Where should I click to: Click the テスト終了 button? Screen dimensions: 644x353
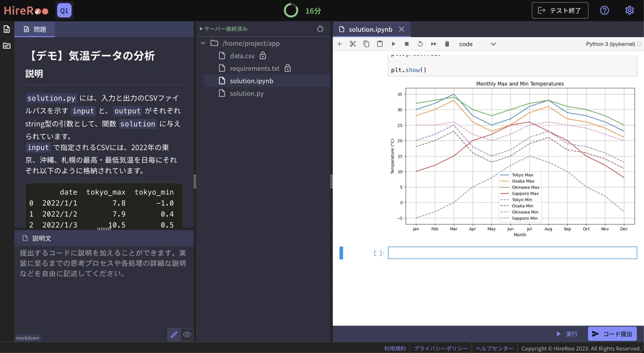(x=559, y=10)
